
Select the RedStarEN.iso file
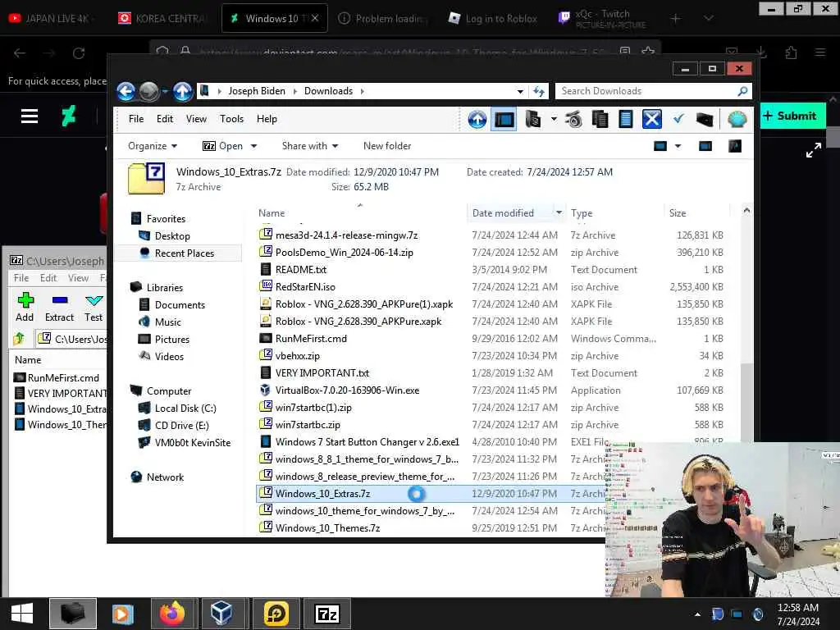[305, 286]
